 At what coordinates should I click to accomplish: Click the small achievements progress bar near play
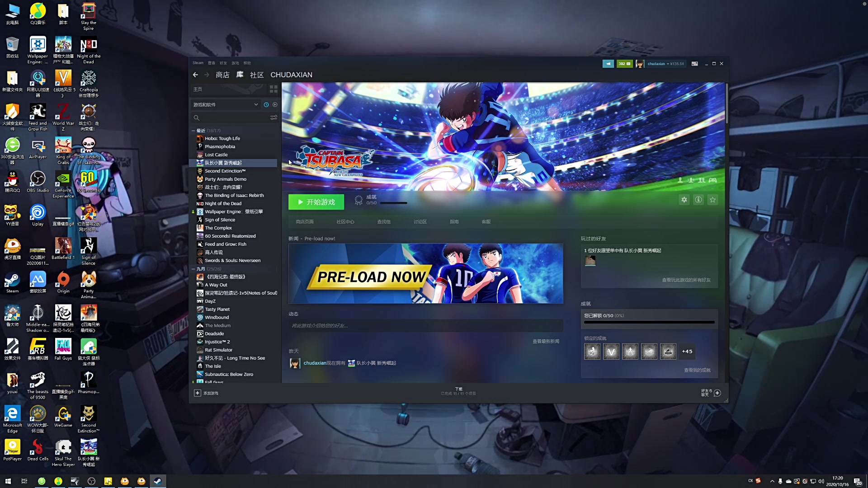393,203
